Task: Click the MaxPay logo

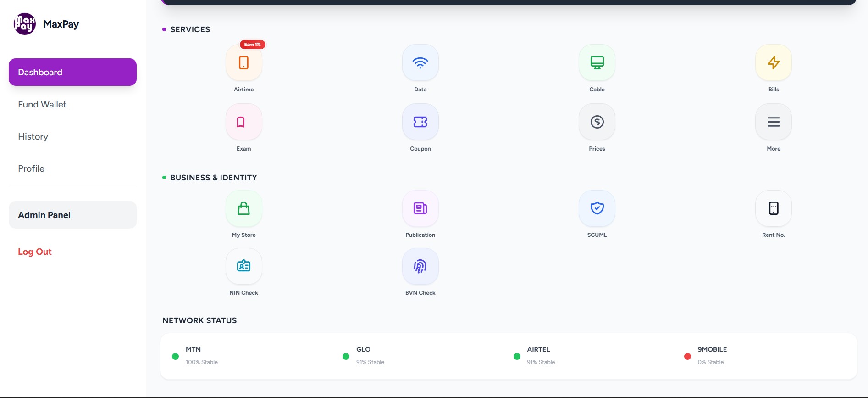Action: [x=25, y=24]
